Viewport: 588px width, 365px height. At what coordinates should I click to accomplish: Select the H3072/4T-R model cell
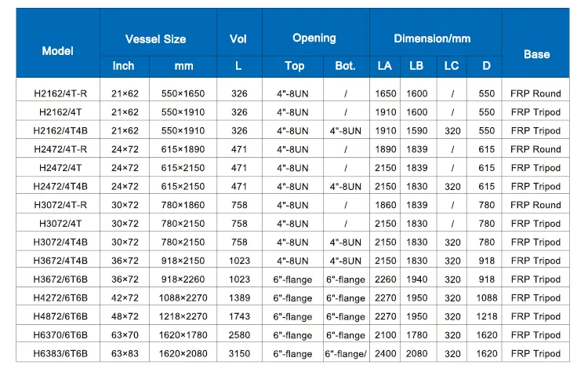pyautogui.click(x=60, y=205)
